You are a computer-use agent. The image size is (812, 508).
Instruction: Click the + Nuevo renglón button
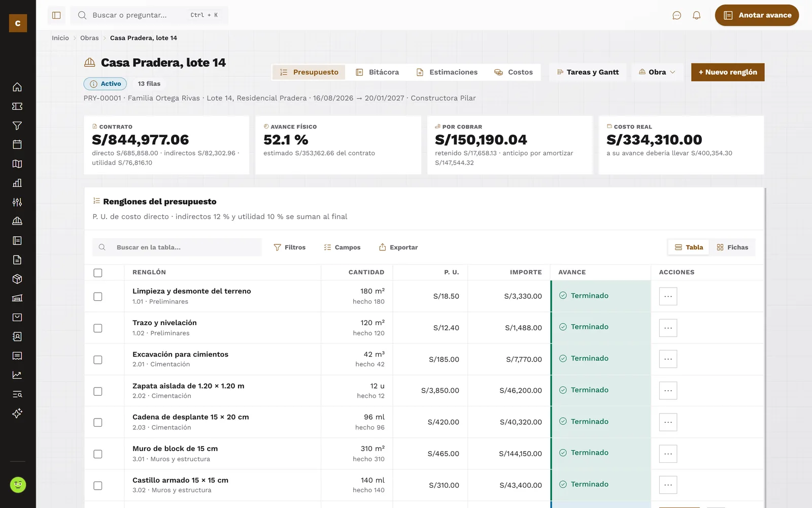point(728,72)
